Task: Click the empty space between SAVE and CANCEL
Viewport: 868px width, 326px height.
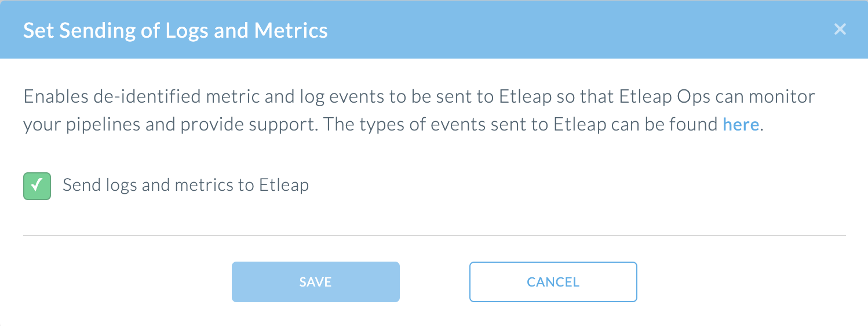Action: point(434,282)
